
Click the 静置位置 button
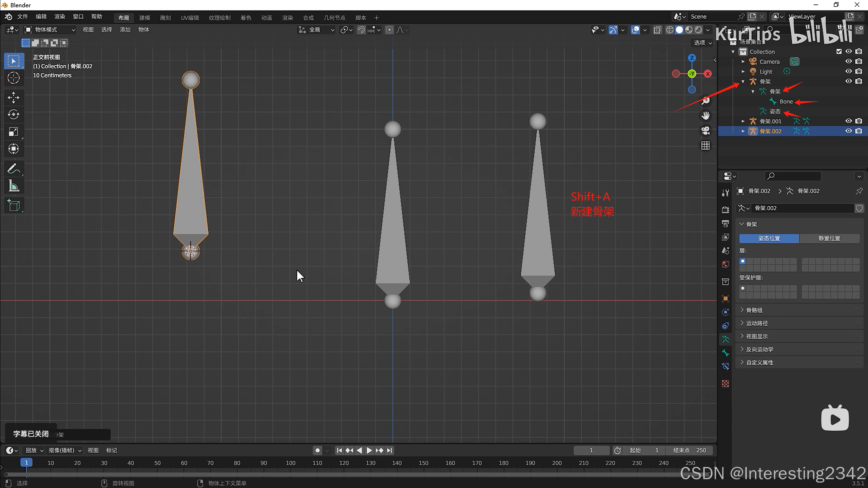[x=829, y=238]
